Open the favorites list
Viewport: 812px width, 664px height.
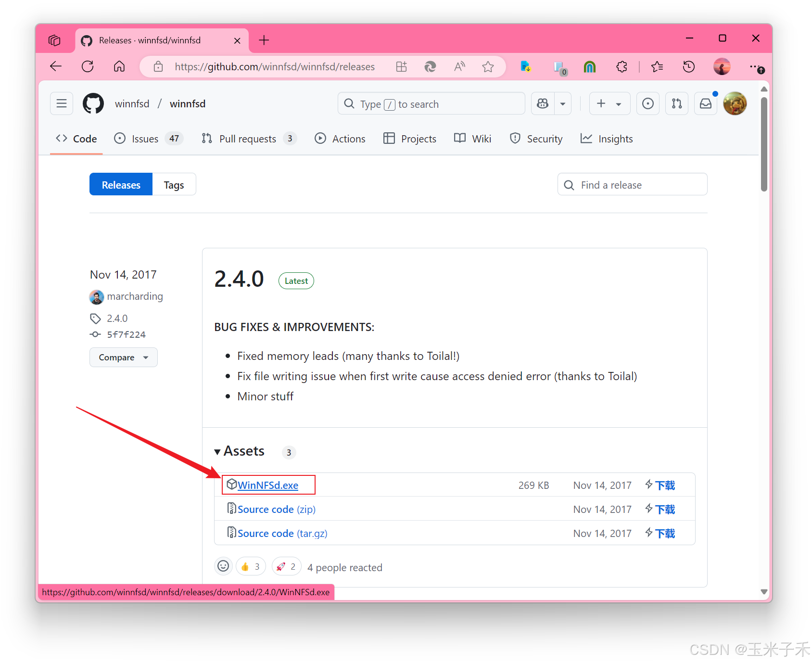click(657, 67)
